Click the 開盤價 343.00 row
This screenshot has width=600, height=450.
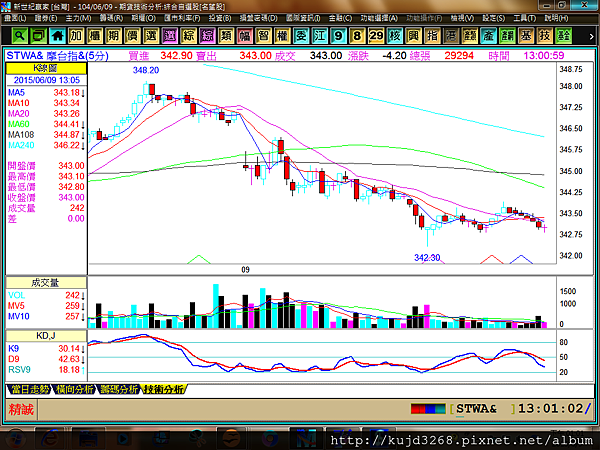click(x=46, y=166)
